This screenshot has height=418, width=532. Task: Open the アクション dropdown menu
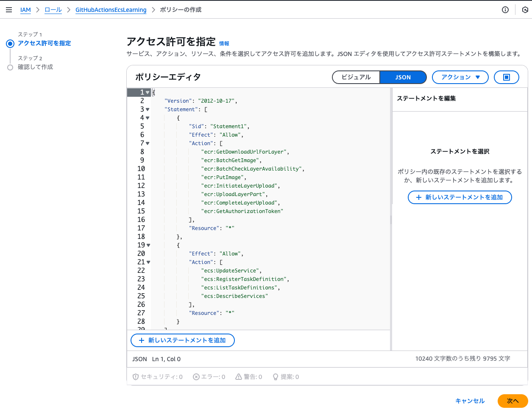point(460,77)
